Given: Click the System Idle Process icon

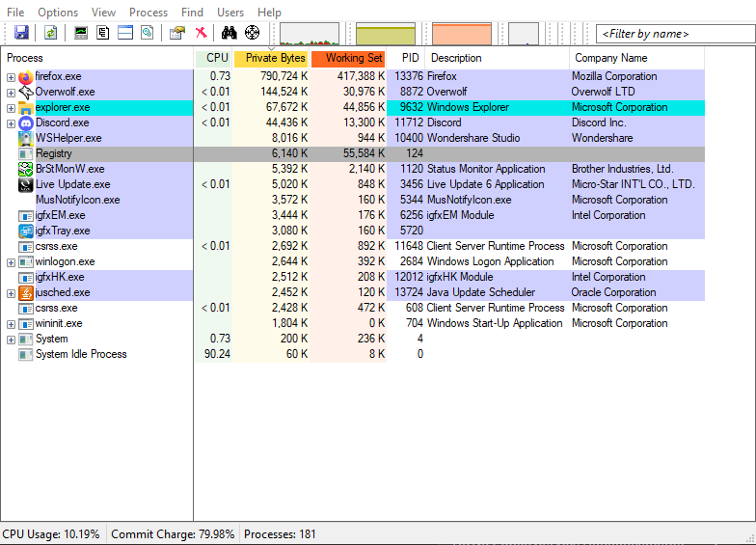Looking at the screenshot, I should (x=25, y=355).
